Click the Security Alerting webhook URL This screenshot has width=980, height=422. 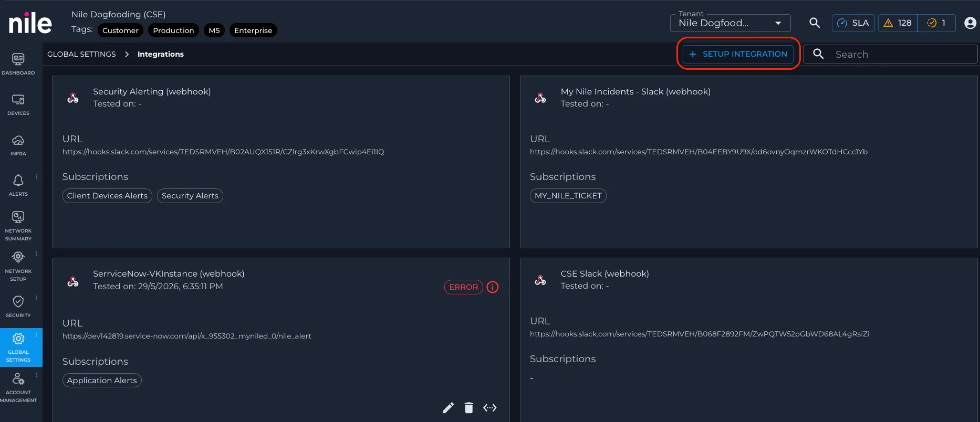(x=223, y=152)
